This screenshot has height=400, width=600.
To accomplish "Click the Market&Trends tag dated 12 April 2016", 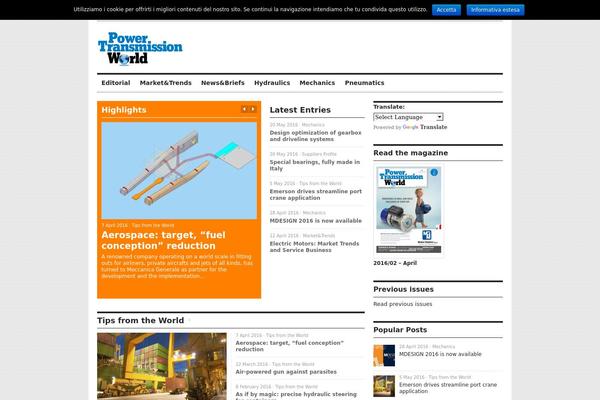I will [319, 235].
